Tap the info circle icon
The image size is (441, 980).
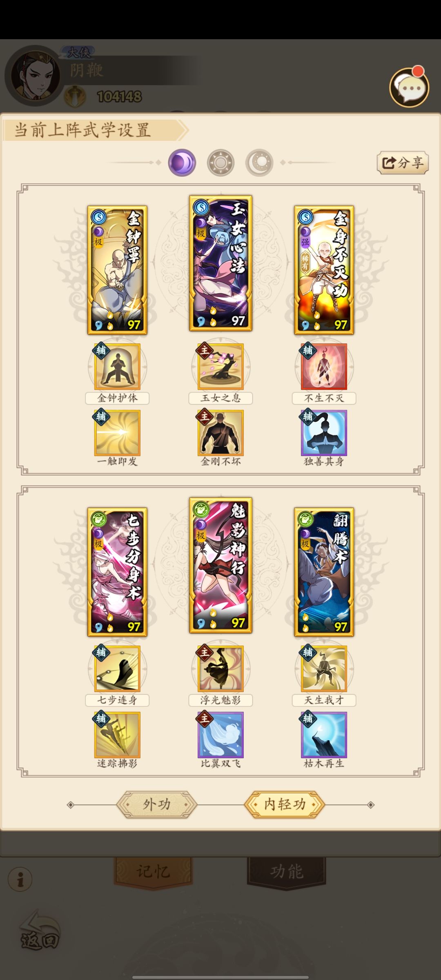[x=20, y=880]
